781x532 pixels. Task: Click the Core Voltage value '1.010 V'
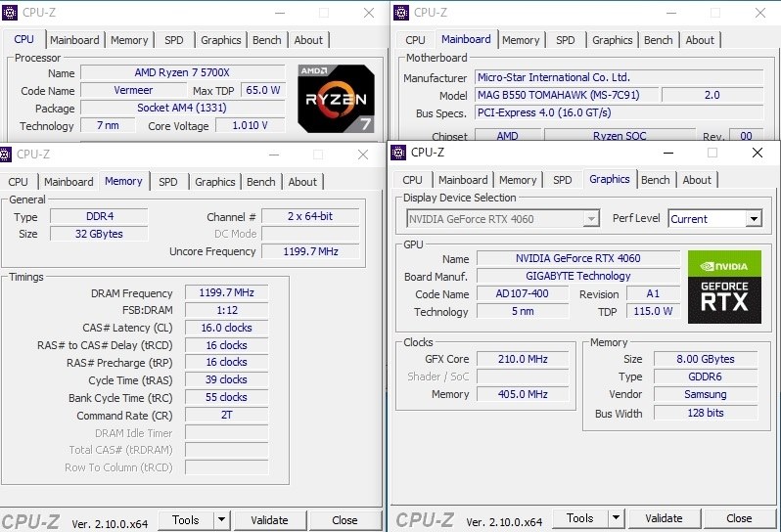[250, 125]
